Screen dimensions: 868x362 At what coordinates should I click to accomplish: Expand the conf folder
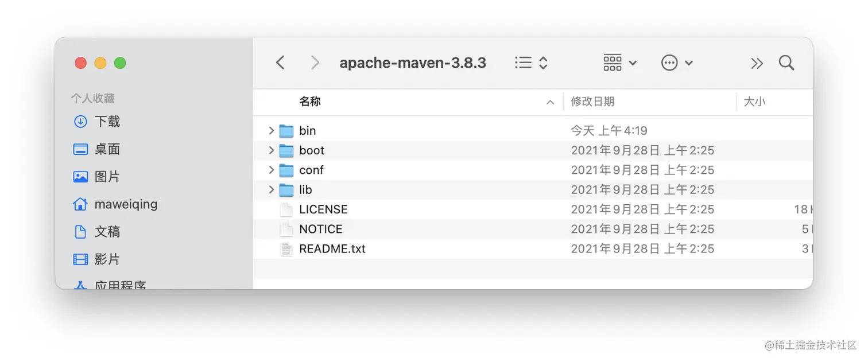pyautogui.click(x=272, y=170)
